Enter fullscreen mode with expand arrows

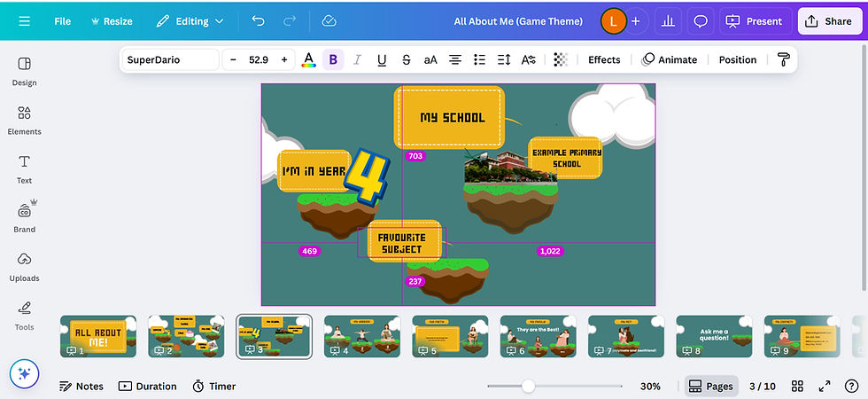[825, 387]
